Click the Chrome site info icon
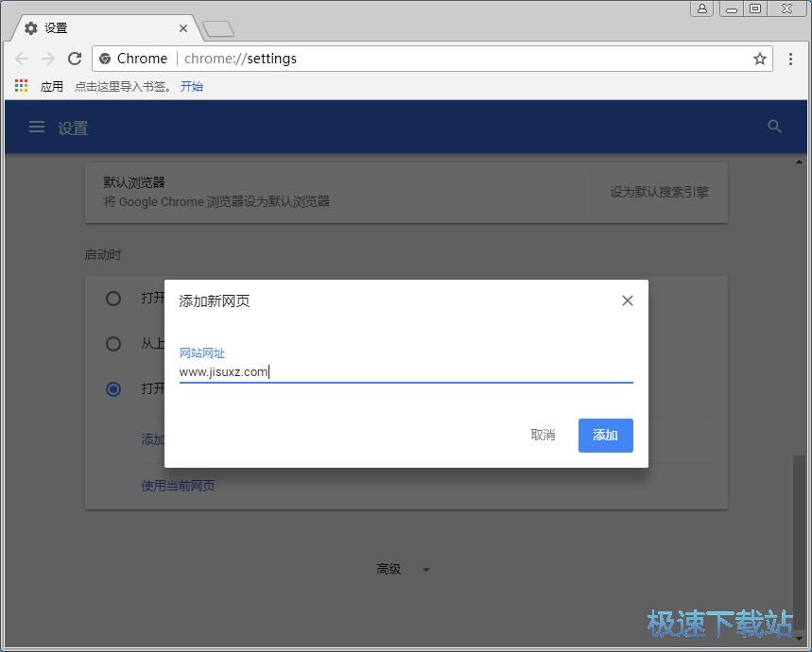The image size is (812, 652). click(105, 59)
